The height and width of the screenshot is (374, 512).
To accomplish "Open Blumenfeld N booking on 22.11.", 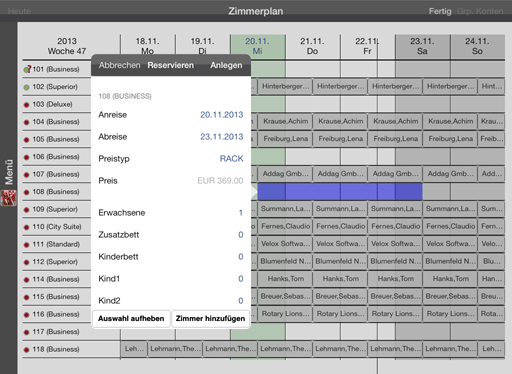I will (x=395, y=261).
